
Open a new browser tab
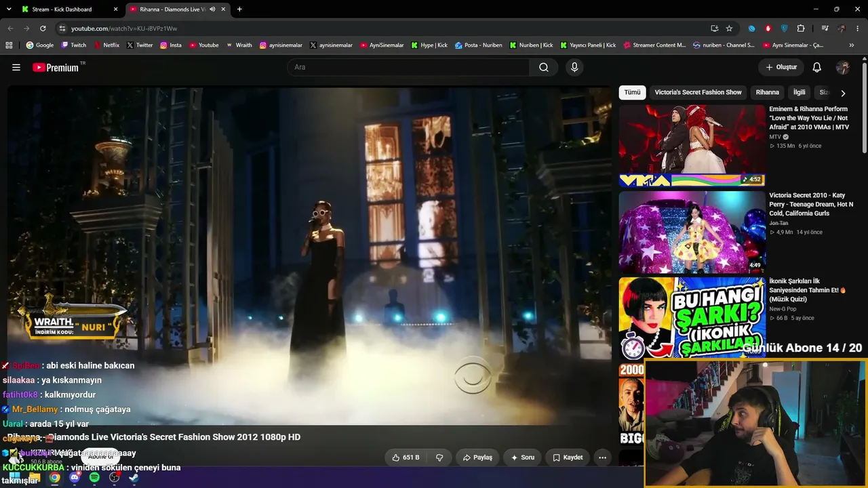239,9
